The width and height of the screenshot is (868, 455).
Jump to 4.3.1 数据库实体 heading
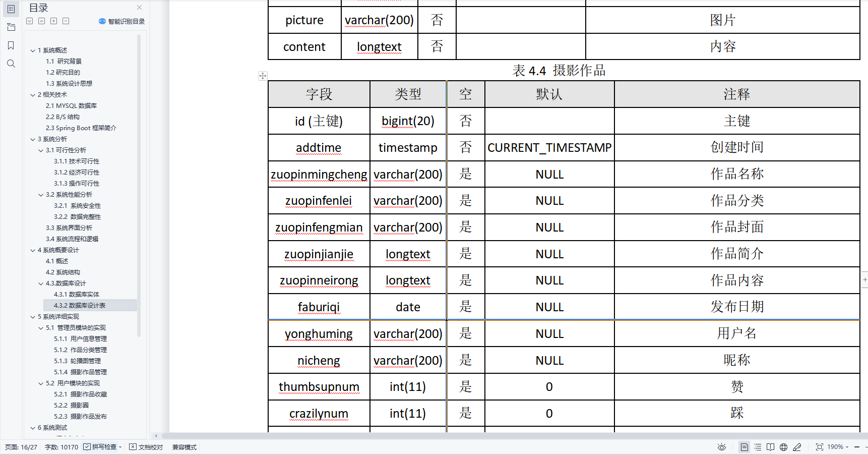click(77, 295)
